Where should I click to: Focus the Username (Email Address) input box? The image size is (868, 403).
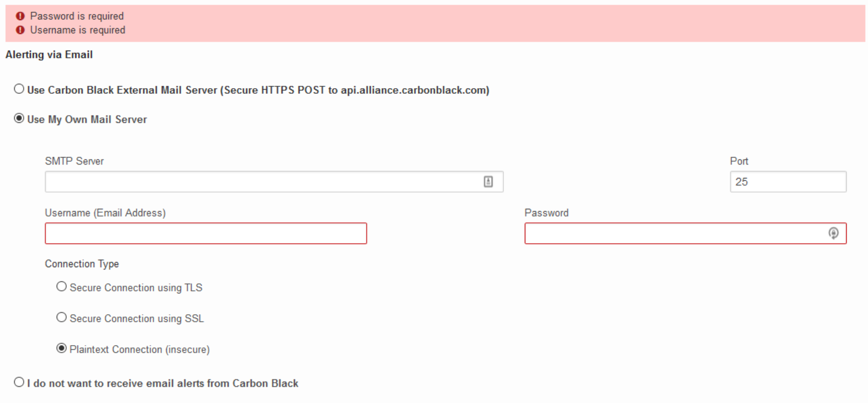tap(206, 233)
